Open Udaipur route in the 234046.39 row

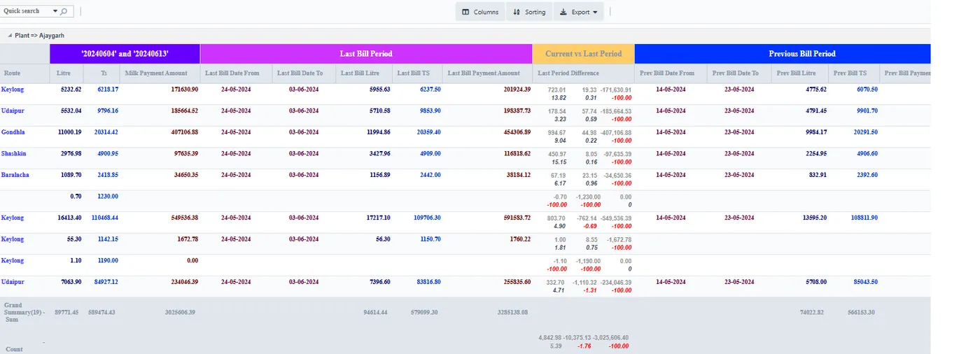point(13,282)
